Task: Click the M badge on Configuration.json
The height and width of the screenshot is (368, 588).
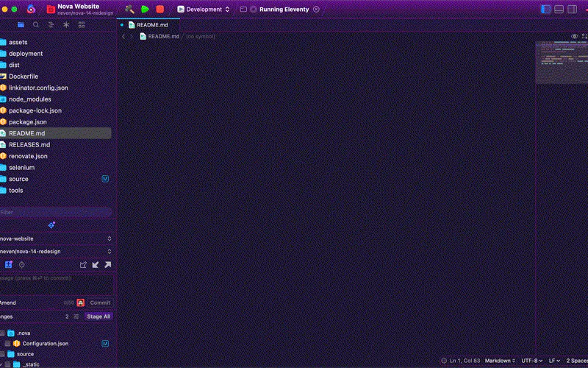Action: [x=105, y=344]
